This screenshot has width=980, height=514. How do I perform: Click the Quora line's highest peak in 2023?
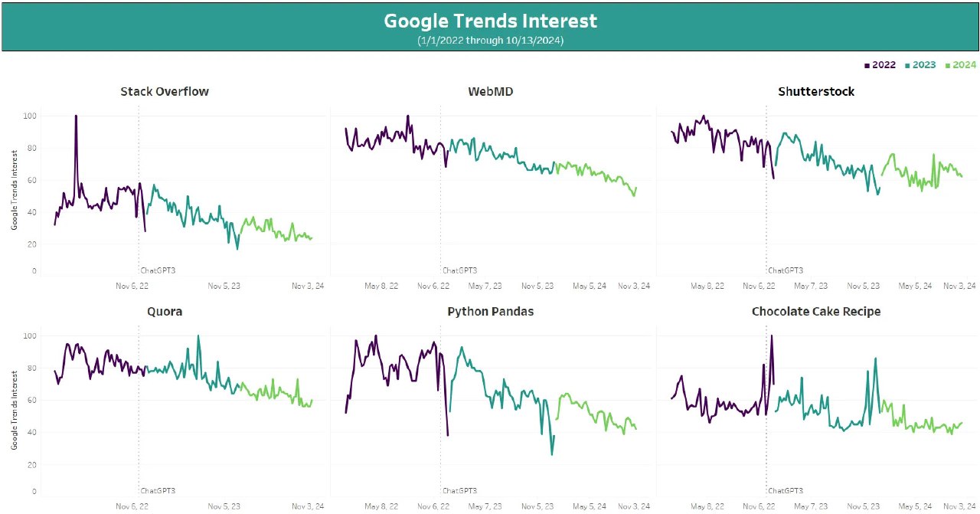click(x=198, y=336)
